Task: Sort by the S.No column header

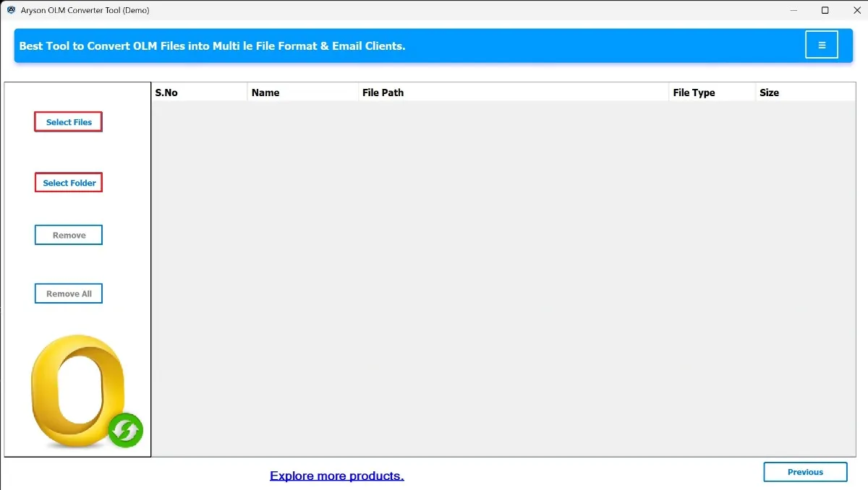Action: tap(167, 92)
